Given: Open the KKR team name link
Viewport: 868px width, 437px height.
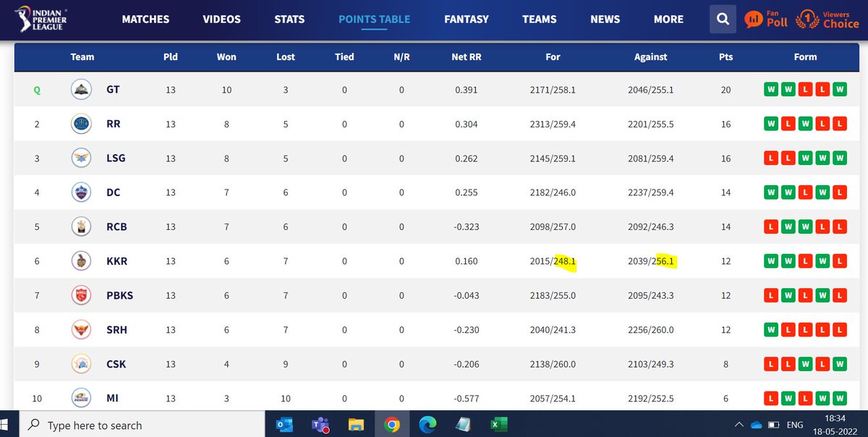Looking at the screenshot, I should pyautogui.click(x=116, y=261).
